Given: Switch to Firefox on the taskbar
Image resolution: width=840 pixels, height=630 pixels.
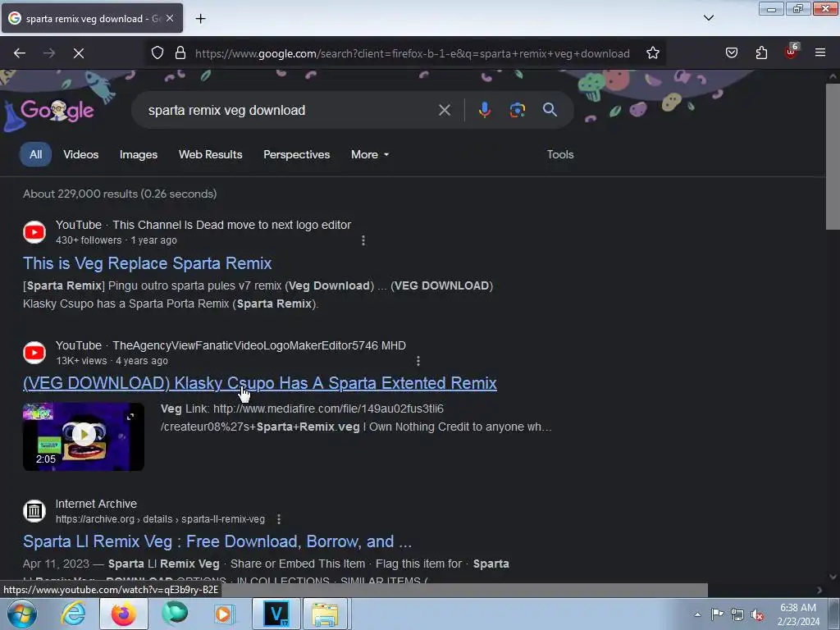Looking at the screenshot, I should coord(124,614).
